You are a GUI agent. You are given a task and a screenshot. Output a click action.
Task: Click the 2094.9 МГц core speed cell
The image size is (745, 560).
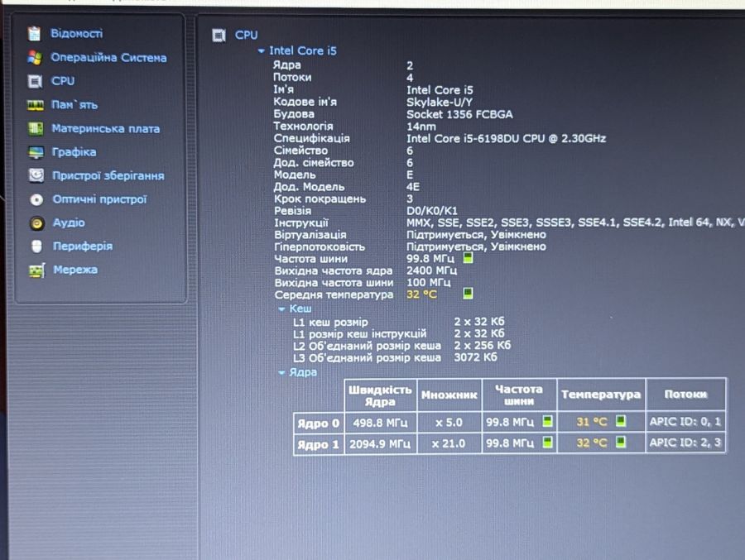click(380, 444)
